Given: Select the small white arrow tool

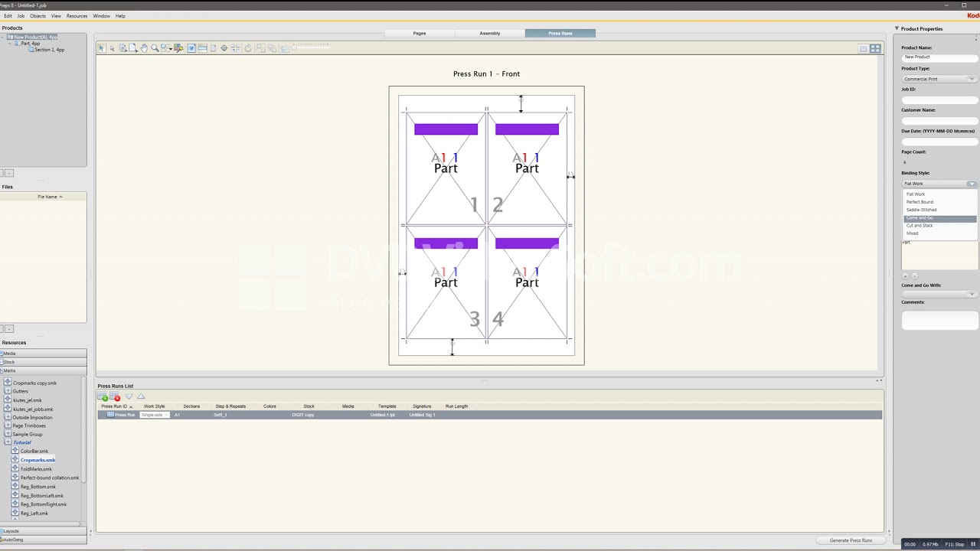Looking at the screenshot, I should [x=112, y=48].
